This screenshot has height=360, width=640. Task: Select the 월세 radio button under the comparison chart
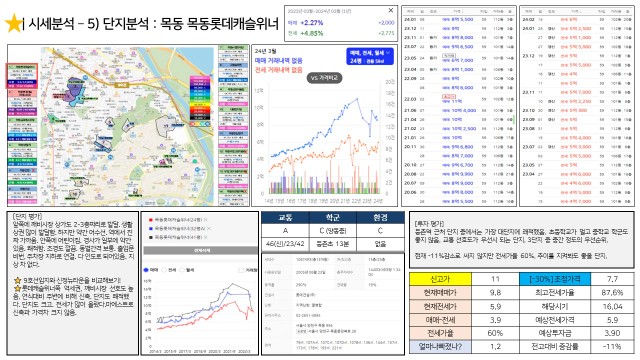[x=182, y=270]
